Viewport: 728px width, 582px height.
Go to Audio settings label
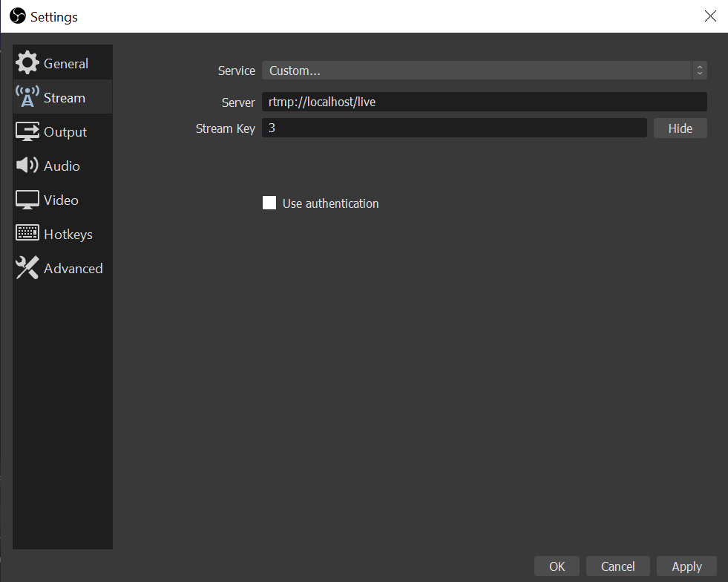pyautogui.click(x=62, y=166)
